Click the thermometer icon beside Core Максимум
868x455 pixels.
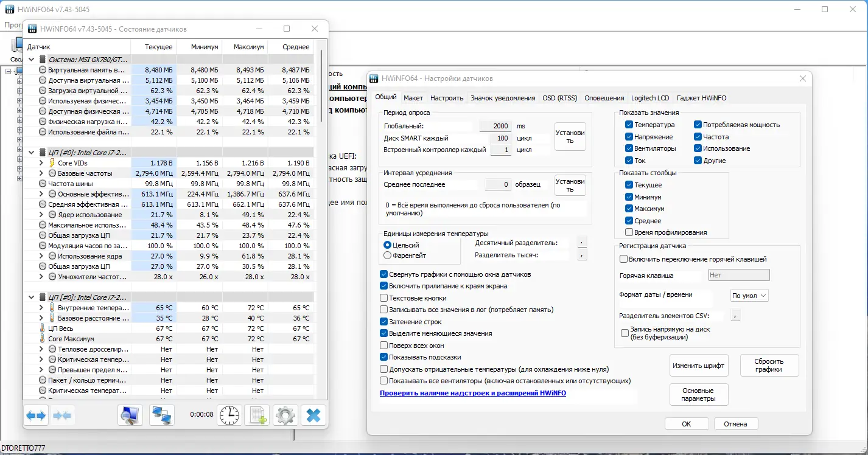point(43,339)
